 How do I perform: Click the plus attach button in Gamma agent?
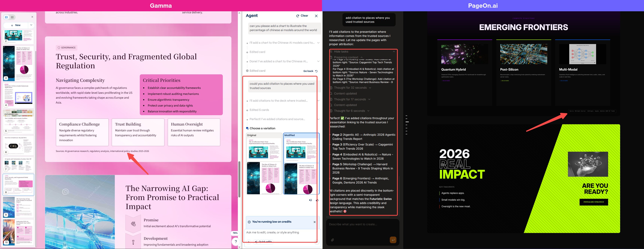(x=249, y=242)
